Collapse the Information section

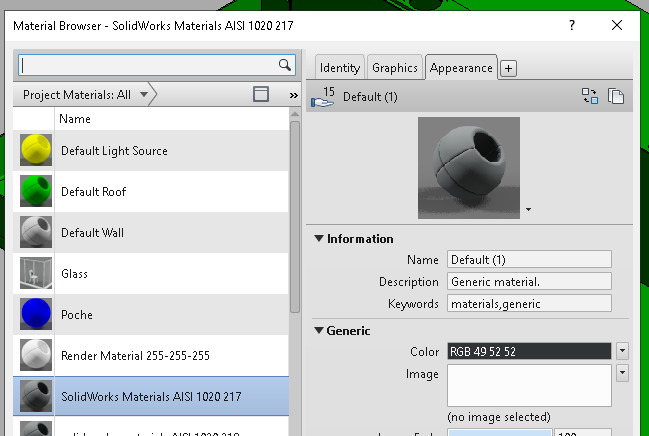coord(319,238)
